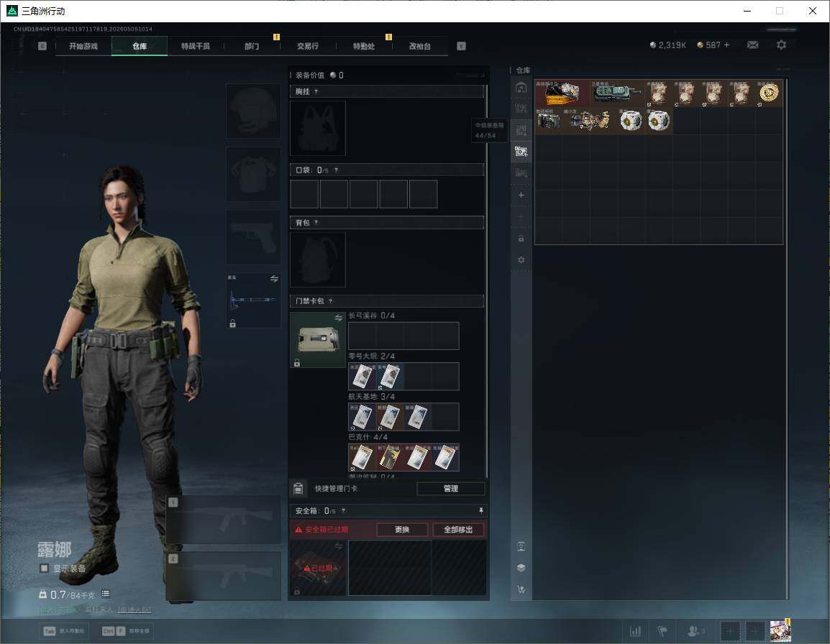The width and height of the screenshot is (830, 644).
Task: Switch to the 改枪台 tab
Action: tap(420, 46)
